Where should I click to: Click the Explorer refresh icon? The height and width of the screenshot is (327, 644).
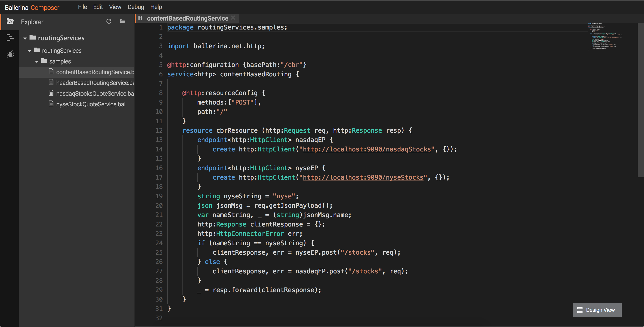pos(109,21)
